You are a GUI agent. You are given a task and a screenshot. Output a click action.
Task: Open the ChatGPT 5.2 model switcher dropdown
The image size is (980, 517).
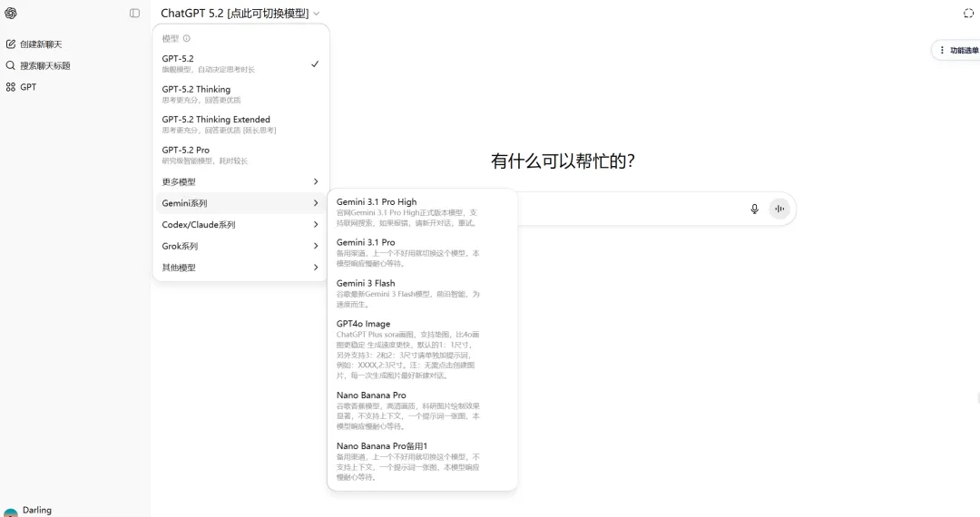(x=240, y=14)
